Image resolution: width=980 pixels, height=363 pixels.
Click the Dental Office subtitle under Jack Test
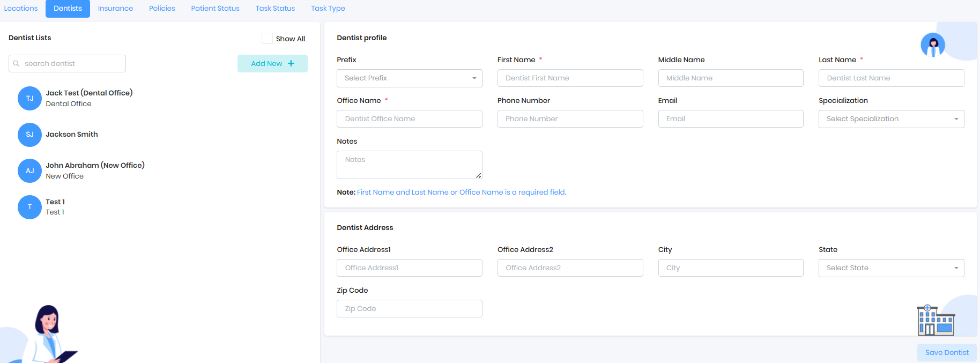tap(69, 104)
